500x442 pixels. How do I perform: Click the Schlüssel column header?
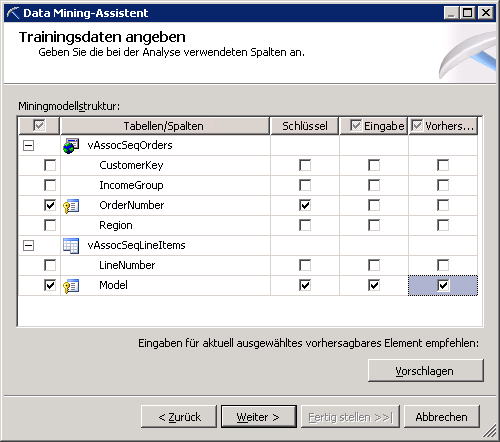305,126
